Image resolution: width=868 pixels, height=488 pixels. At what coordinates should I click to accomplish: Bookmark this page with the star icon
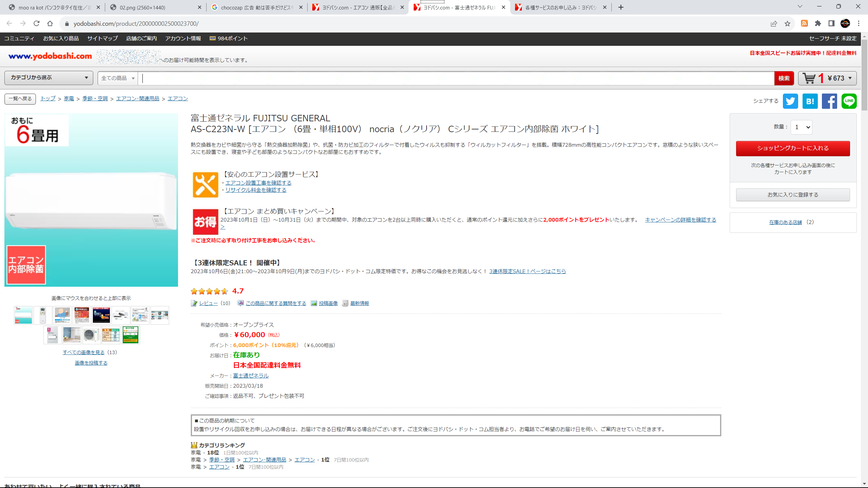pyautogui.click(x=787, y=23)
